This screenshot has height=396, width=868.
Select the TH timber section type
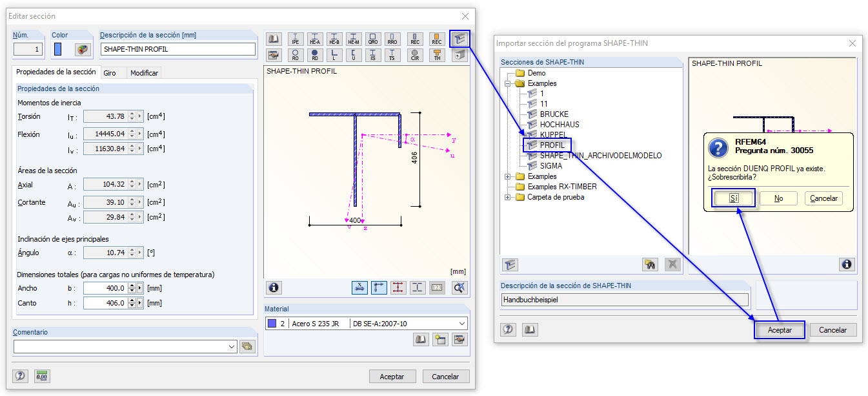pyautogui.click(x=437, y=56)
